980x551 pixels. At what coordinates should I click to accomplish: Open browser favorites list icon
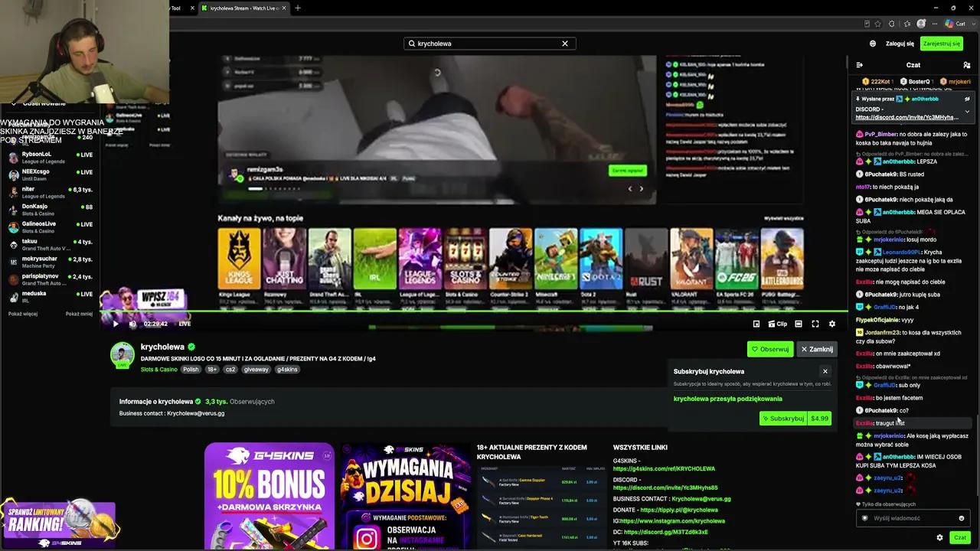point(906,24)
